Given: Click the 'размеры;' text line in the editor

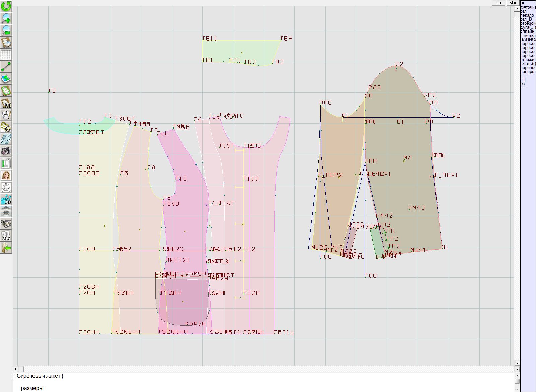Looking at the screenshot, I should pos(33,388).
